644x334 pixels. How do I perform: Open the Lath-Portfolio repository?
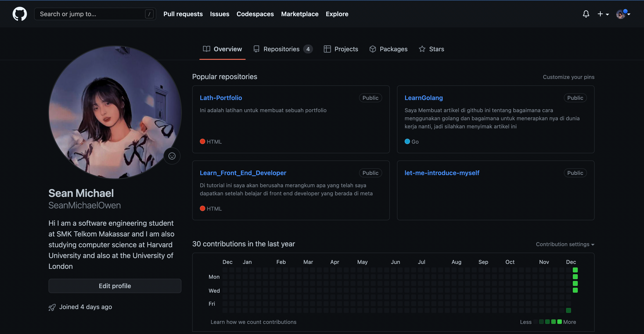(221, 98)
